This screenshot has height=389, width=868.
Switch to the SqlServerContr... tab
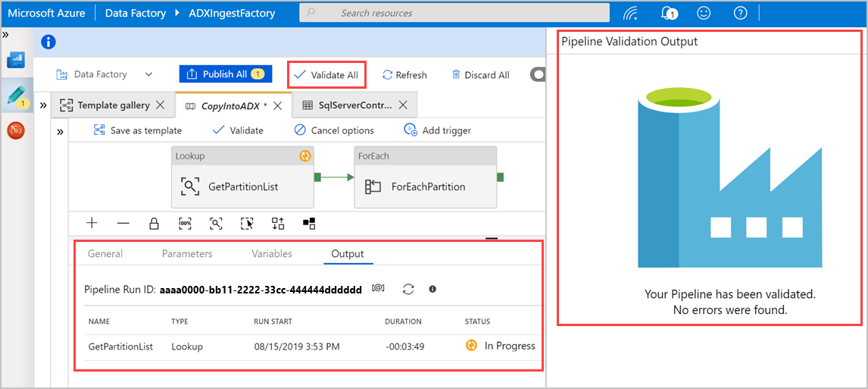[355, 105]
